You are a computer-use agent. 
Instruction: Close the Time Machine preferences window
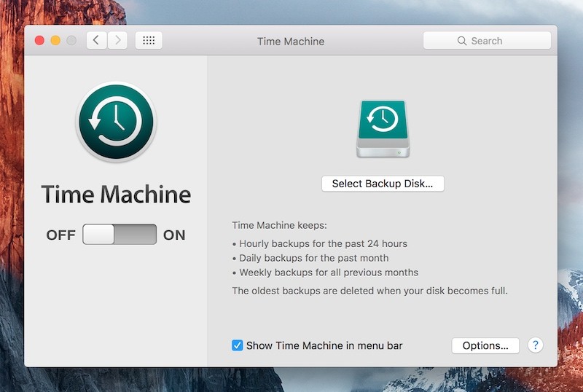click(x=39, y=41)
